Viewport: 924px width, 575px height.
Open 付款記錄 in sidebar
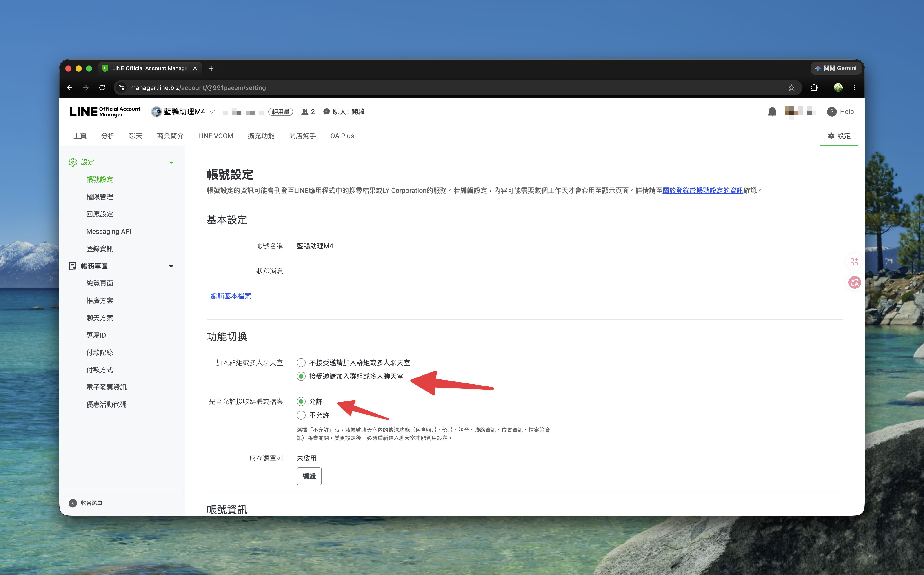pos(100,352)
